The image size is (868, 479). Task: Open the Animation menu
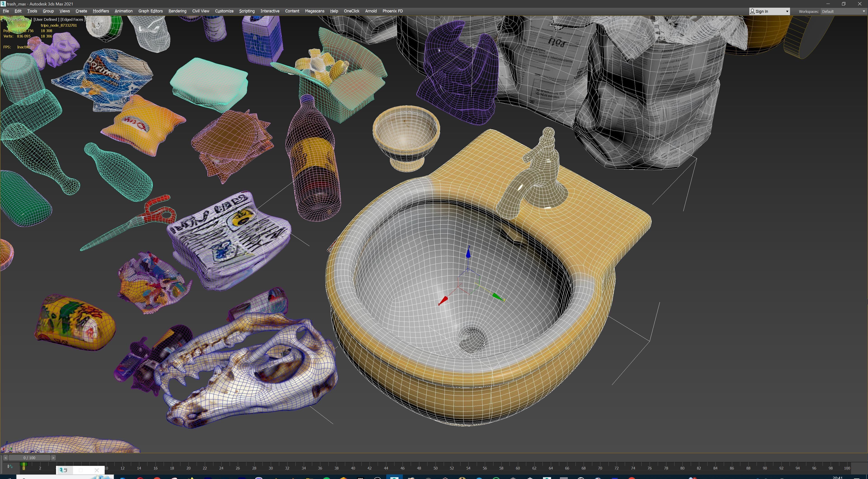123,11
